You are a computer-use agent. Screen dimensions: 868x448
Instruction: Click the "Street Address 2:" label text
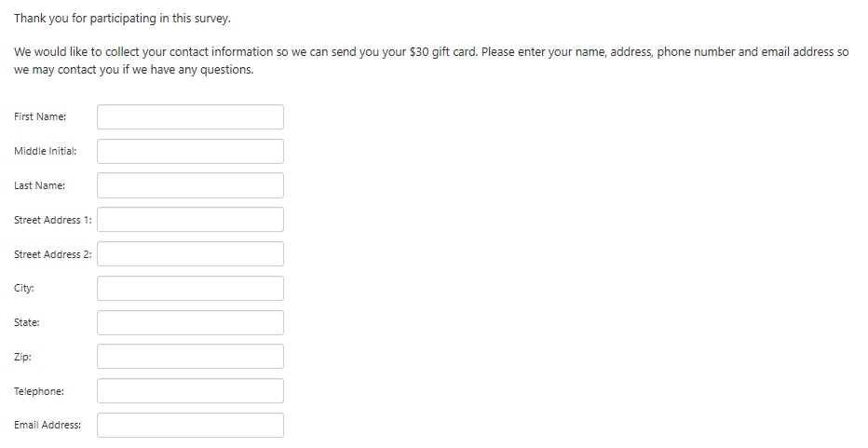(53, 254)
